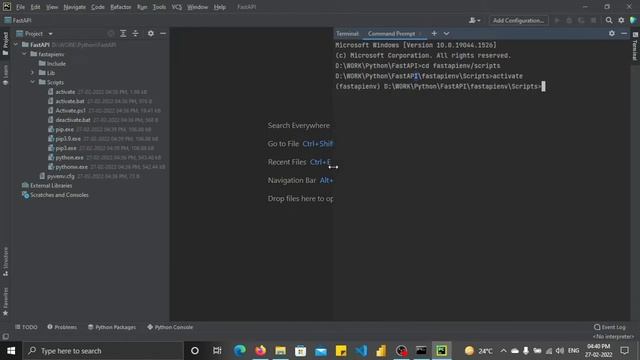Open Microsoft Store from taskbar
640x360 pixels.
[x=300, y=351]
